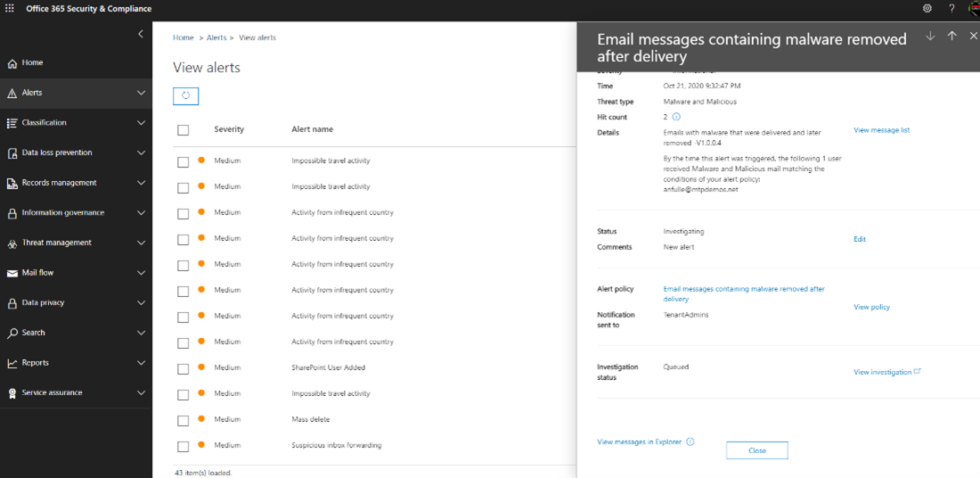Click the Home breadcrumb link
Screen dimensions: 980x478
point(184,37)
